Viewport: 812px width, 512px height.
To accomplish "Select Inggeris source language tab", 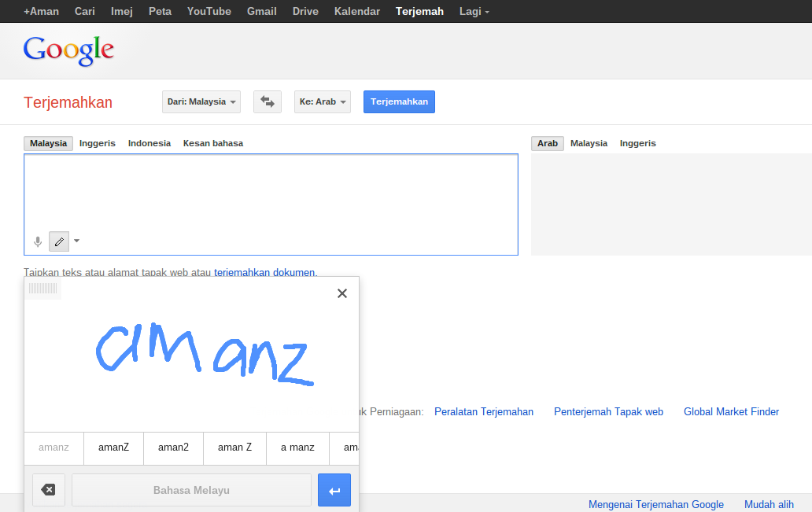I will pyautogui.click(x=98, y=143).
